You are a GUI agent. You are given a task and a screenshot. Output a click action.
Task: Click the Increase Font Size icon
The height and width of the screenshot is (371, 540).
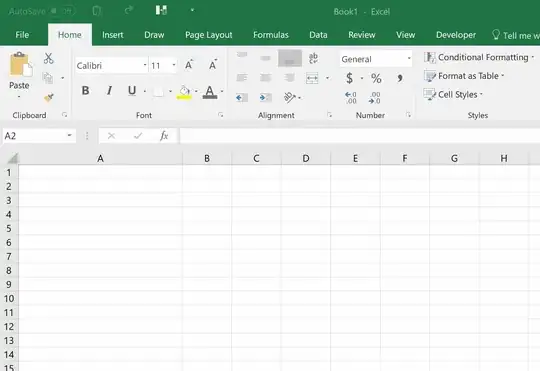tap(189, 65)
